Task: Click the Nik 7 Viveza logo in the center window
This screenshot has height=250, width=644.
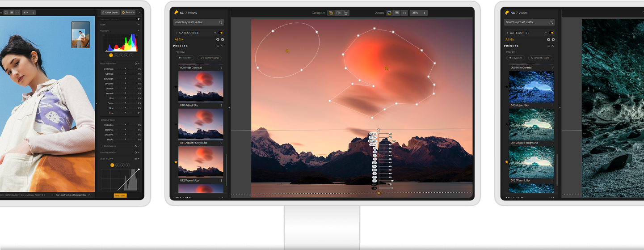Action: (176, 13)
